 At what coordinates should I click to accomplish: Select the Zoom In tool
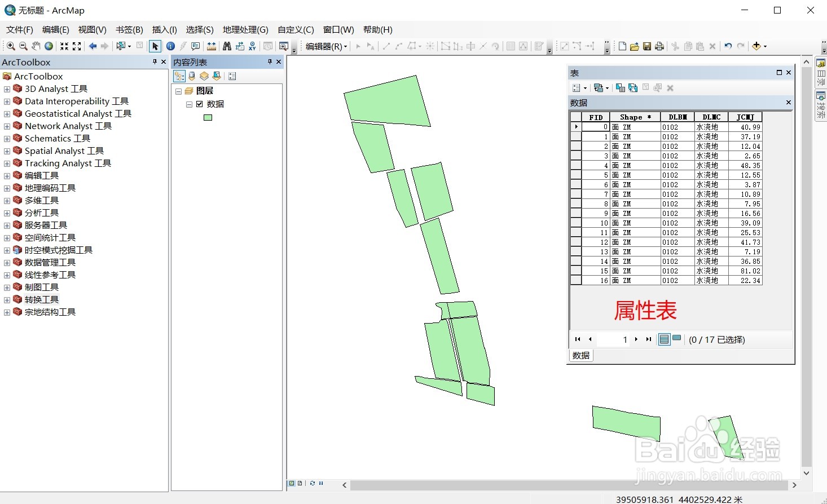11,46
